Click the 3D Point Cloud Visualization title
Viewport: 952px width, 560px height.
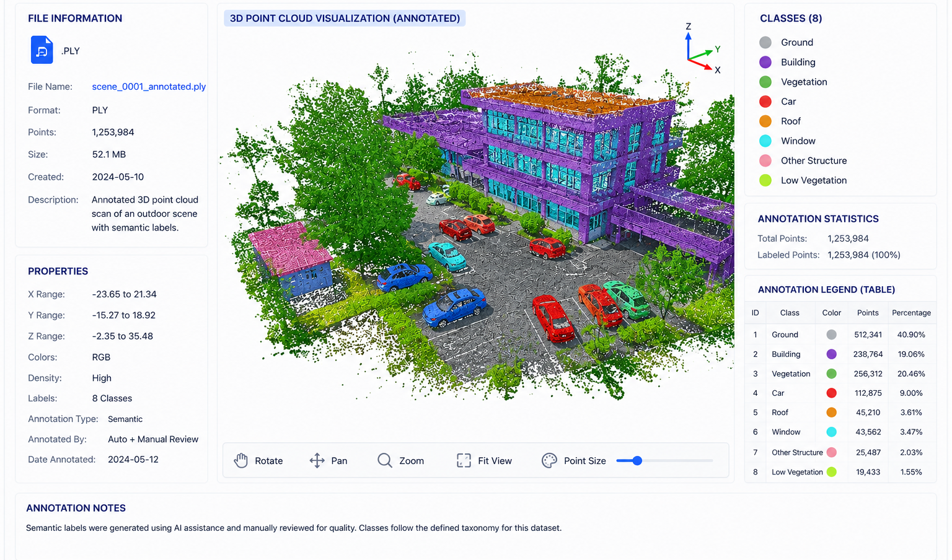pos(345,18)
